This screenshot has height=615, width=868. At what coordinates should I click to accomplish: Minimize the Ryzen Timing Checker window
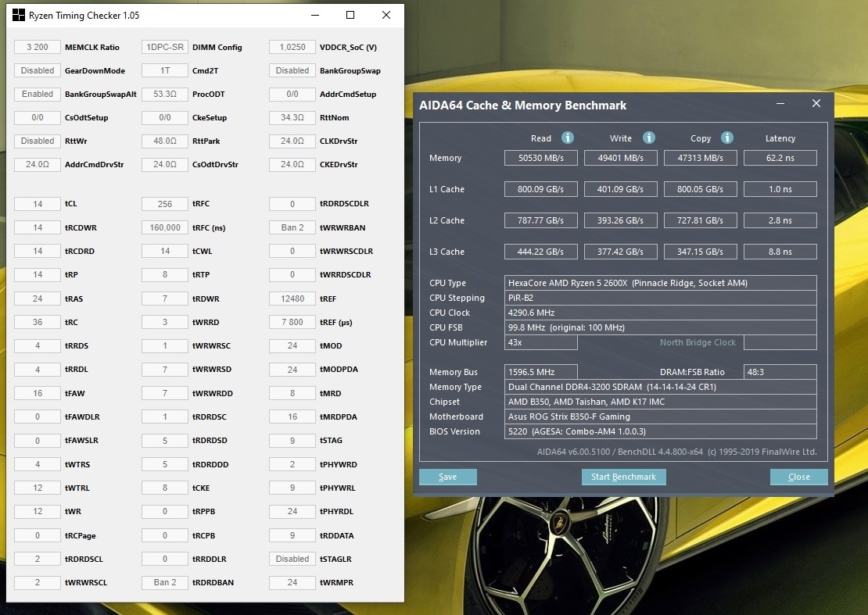point(314,15)
